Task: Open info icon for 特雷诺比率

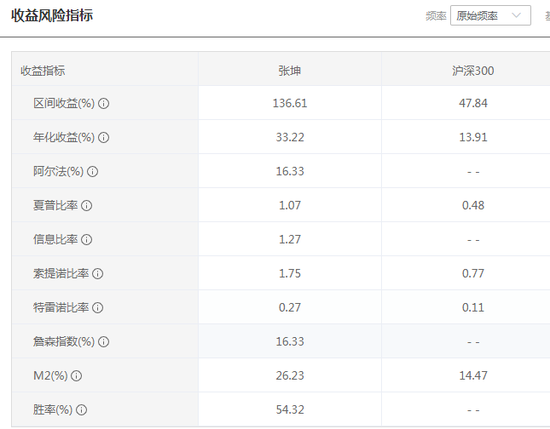Action: 98,308
